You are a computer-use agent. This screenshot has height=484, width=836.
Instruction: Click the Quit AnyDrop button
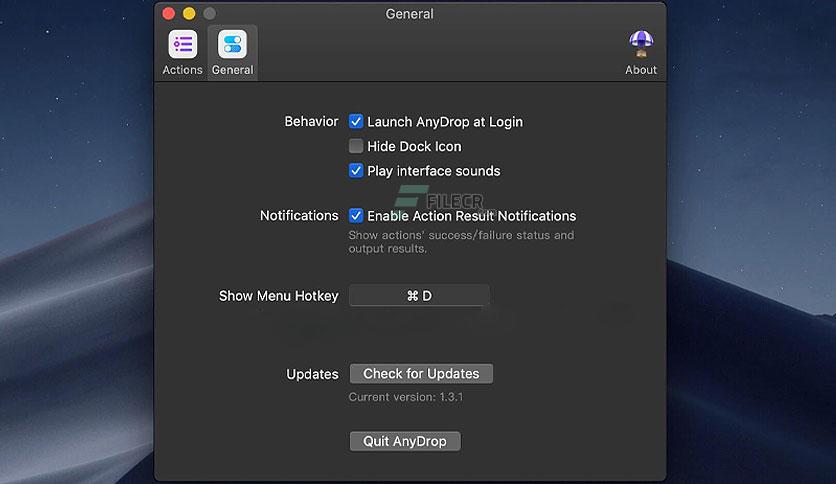click(405, 441)
